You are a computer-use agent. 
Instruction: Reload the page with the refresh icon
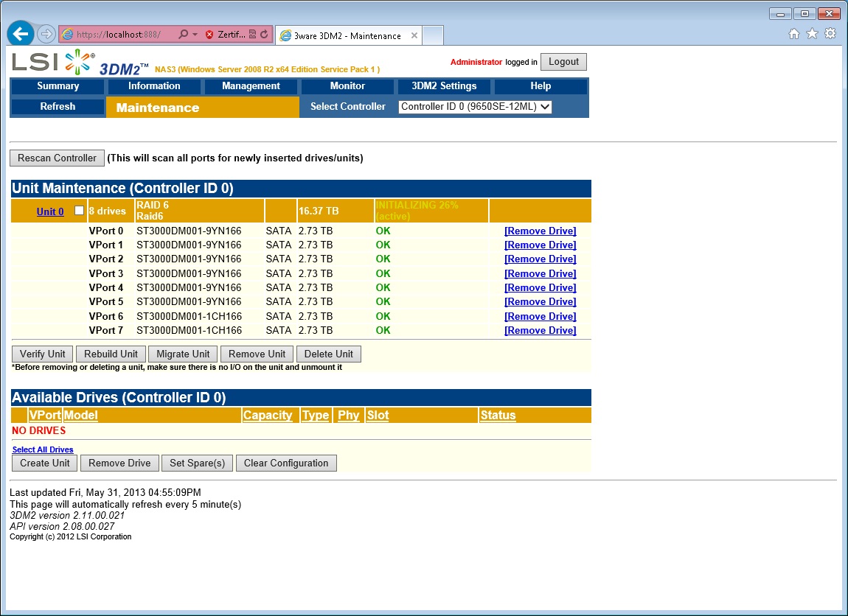[x=264, y=35]
